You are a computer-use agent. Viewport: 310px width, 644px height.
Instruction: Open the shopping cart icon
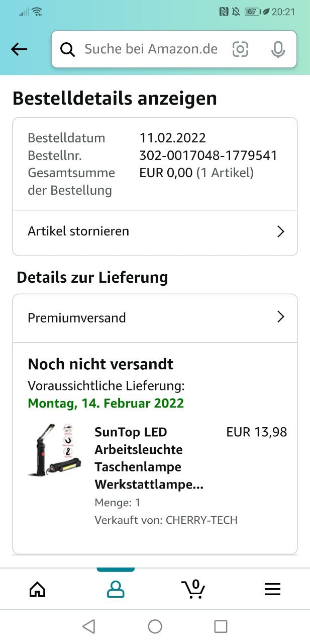click(x=193, y=589)
